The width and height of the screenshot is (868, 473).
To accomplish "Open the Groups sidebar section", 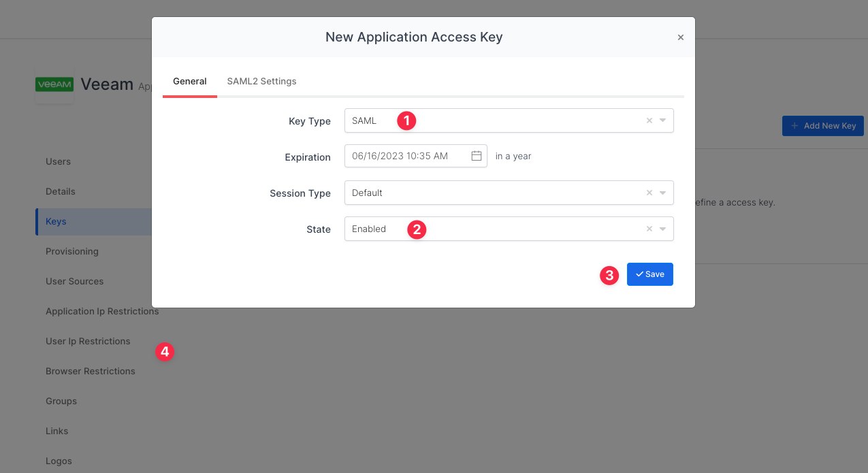I will pyautogui.click(x=61, y=401).
